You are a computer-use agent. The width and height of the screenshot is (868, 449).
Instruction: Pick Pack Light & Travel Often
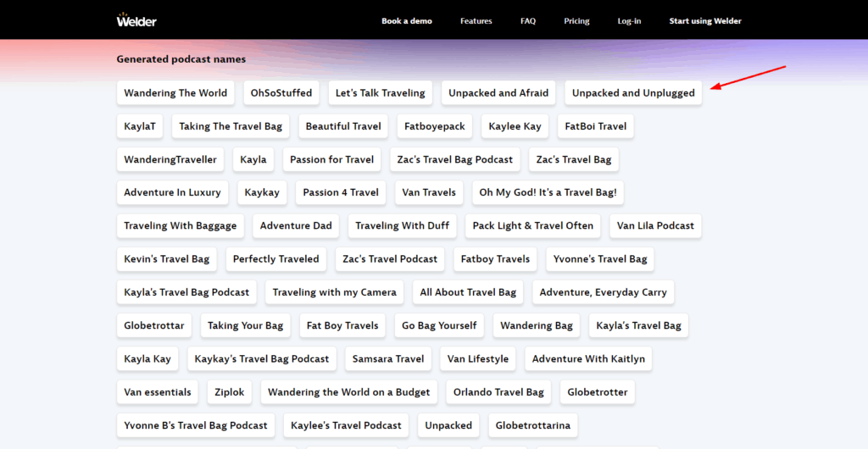coord(532,226)
